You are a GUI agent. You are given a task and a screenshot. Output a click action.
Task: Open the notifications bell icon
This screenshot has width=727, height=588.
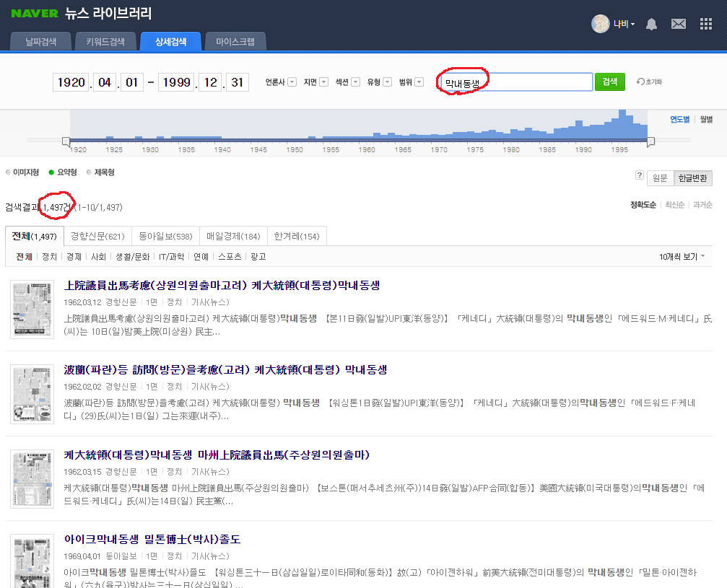[x=651, y=24]
